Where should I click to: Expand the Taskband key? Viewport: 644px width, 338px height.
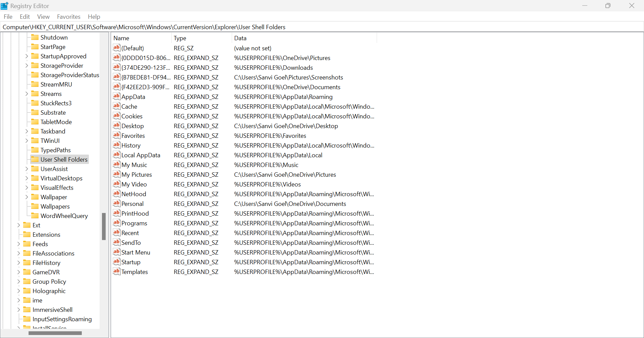(x=27, y=131)
